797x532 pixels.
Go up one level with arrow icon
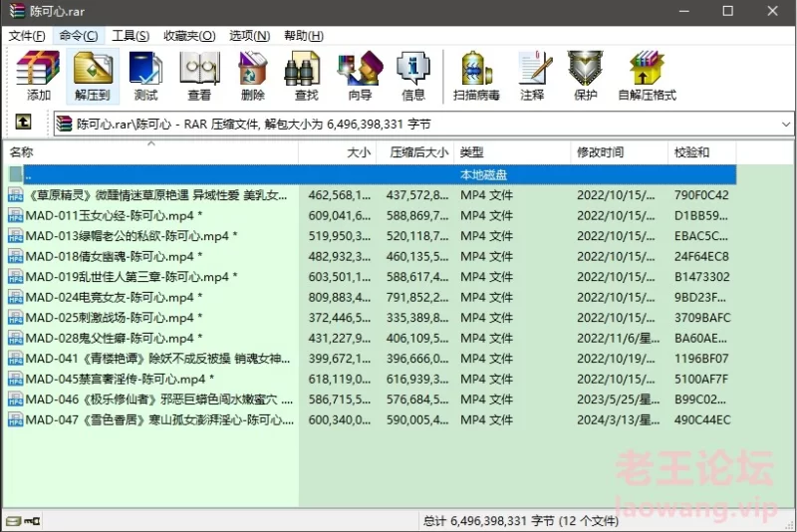(x=23, y=122)
